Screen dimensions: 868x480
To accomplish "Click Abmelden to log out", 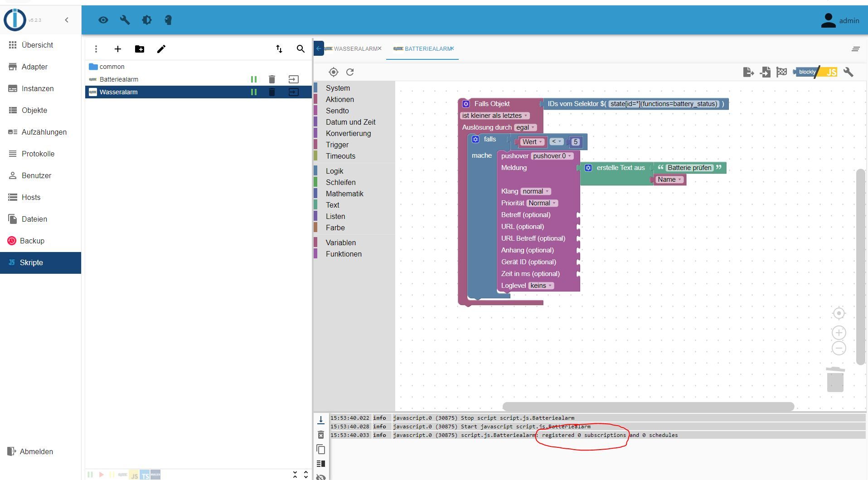I will pos(36,451).
